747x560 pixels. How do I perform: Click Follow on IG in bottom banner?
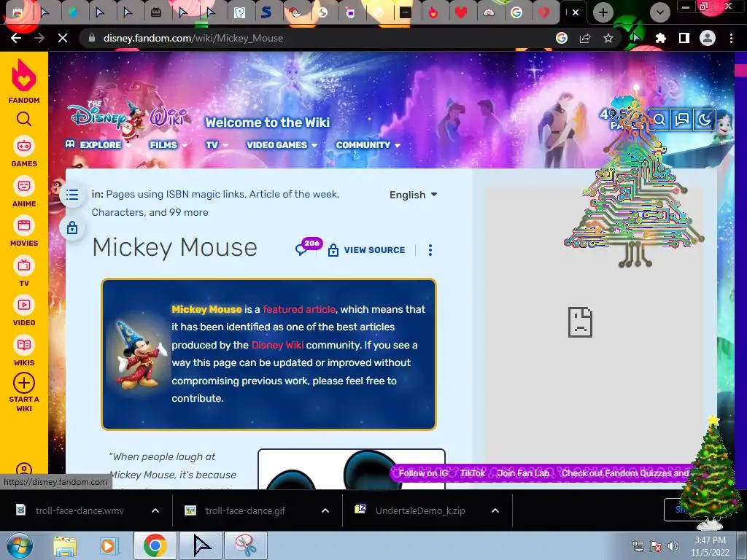(x=423, y=472)
